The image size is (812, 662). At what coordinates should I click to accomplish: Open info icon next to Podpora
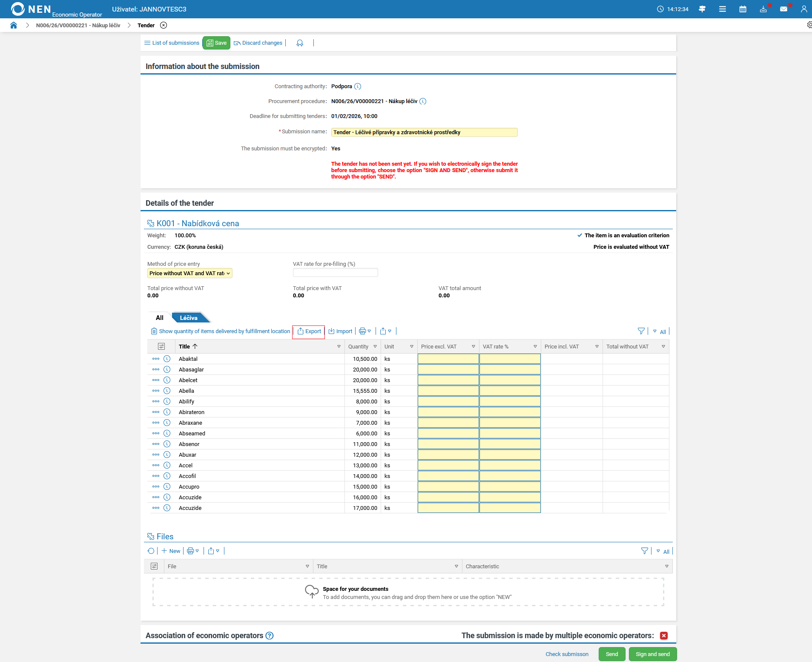pyautogui.click(x=358, y=86)
